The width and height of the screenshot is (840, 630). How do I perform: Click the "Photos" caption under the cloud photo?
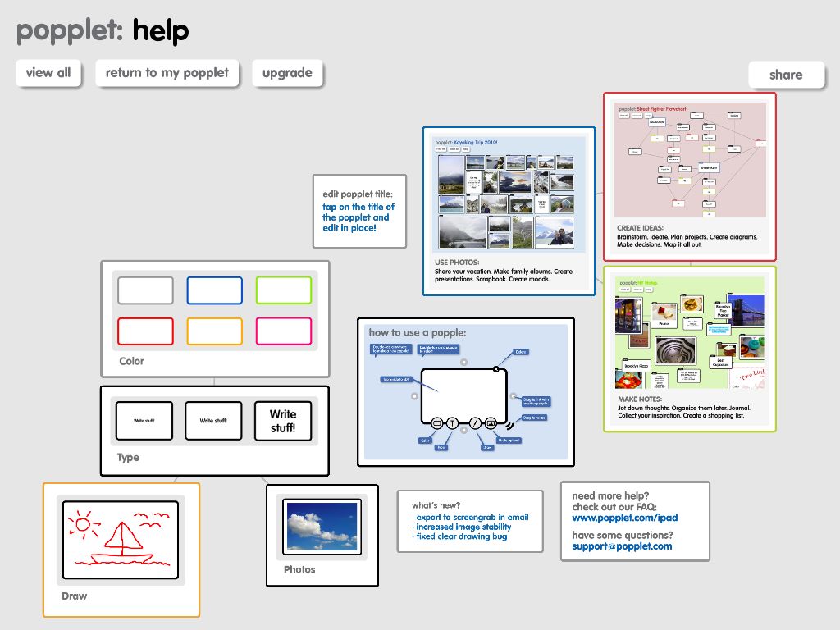[x=299, y=569]
